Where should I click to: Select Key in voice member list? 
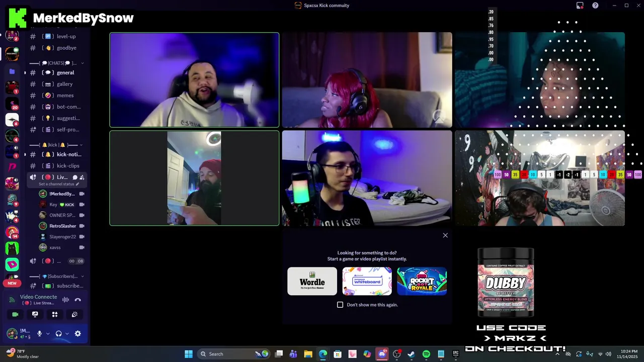coord(62,205)
